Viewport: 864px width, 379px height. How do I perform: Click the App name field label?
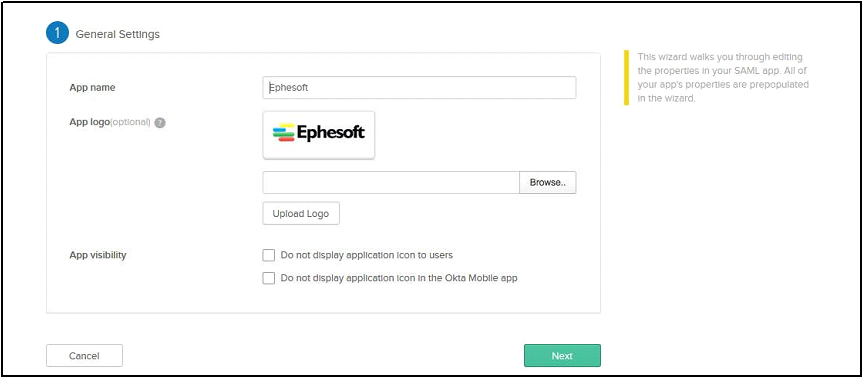pos(92,88)
